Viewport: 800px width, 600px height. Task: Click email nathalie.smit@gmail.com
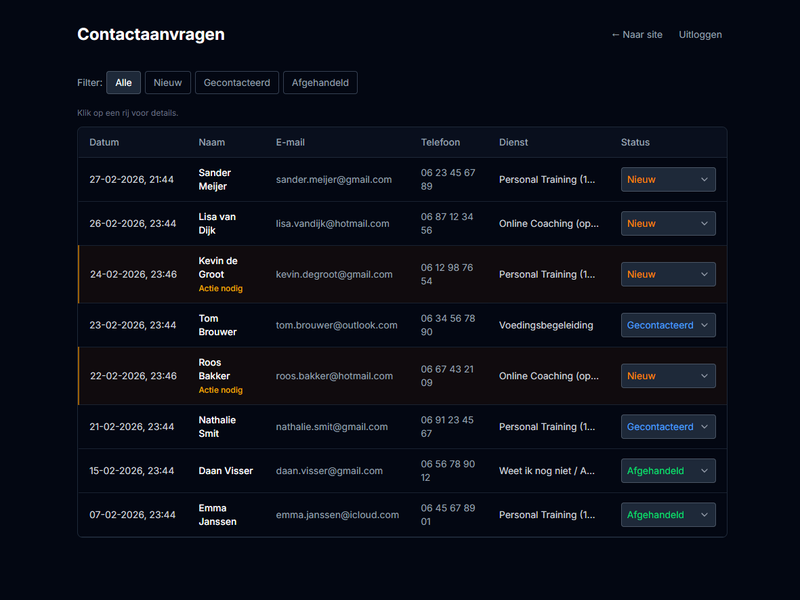click(x=332, y=427)
